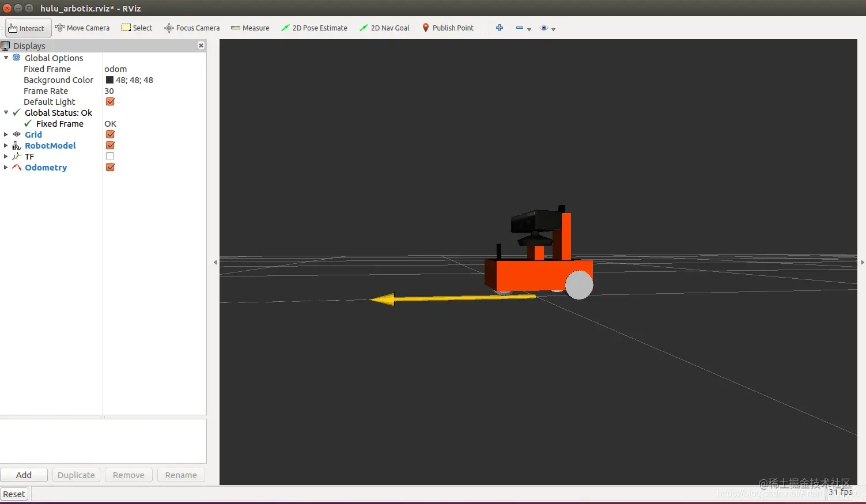Select the RobotModel display label
The image size is (866, 504).
(50, 145)
